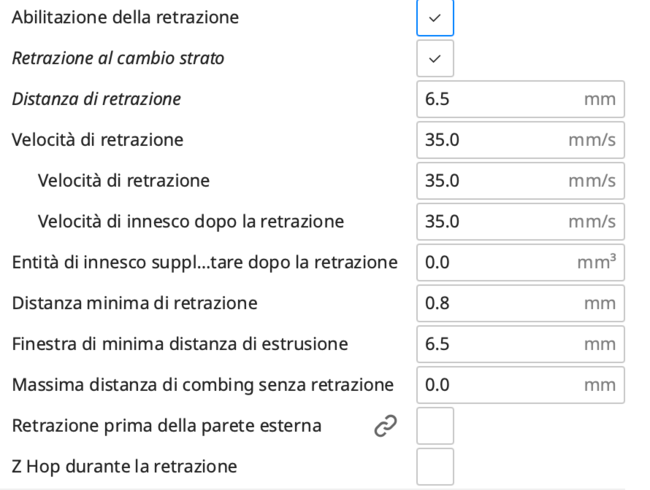Edit the Massima distanza di combing field
This screenshot has width=650, height=490.
pyautogui.click(x=500, y=385)
